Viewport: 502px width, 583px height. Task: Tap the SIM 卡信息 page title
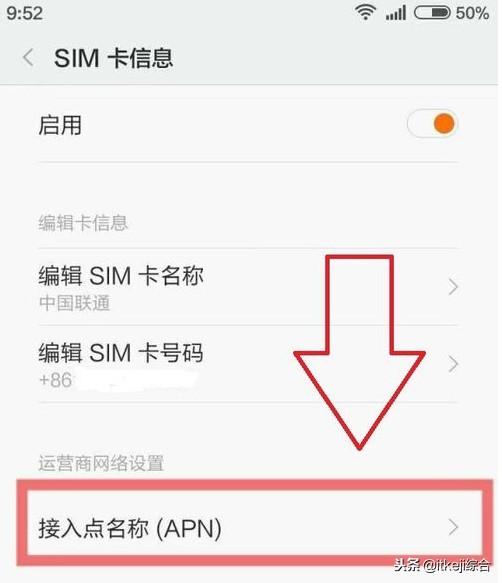(x=113, y=58)
